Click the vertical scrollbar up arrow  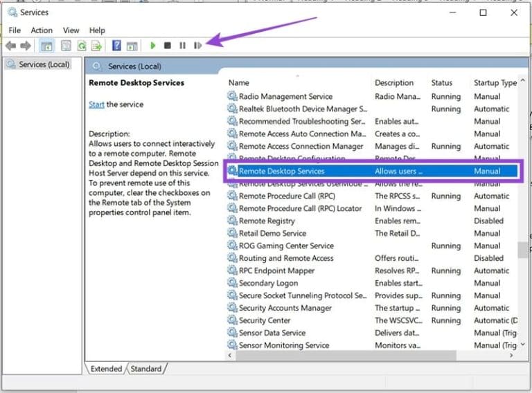coord(523,81)
